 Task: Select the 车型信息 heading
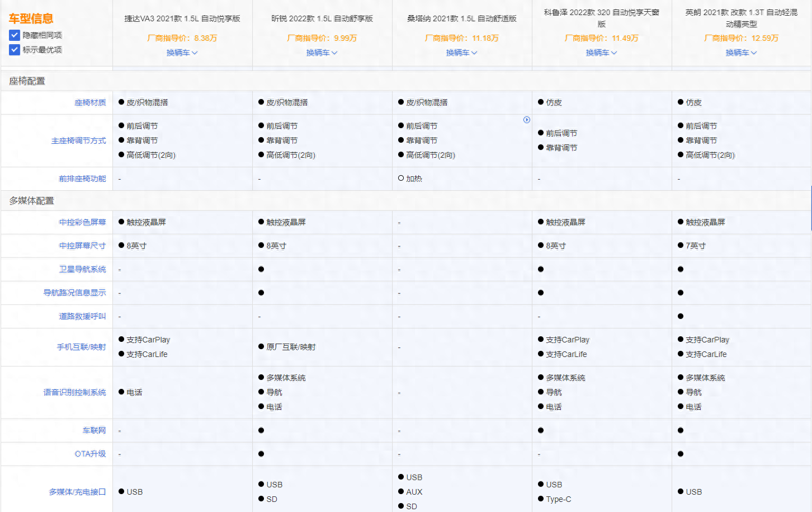(x=31, y=18)
